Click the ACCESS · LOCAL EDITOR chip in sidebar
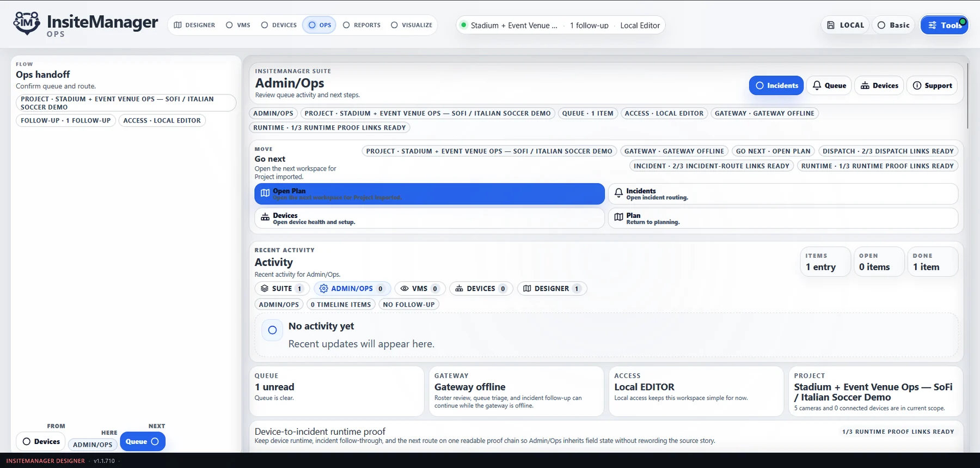The image size is (980, 468). coord(162,121)
